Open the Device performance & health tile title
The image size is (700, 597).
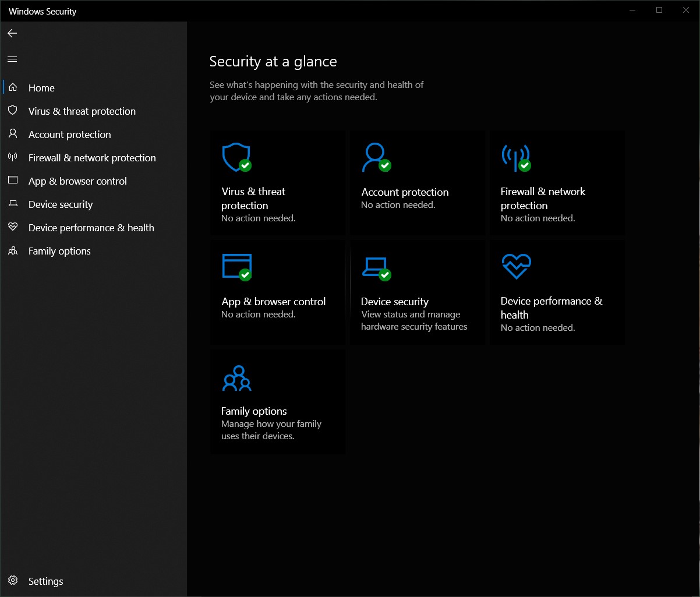coord(551,308)
